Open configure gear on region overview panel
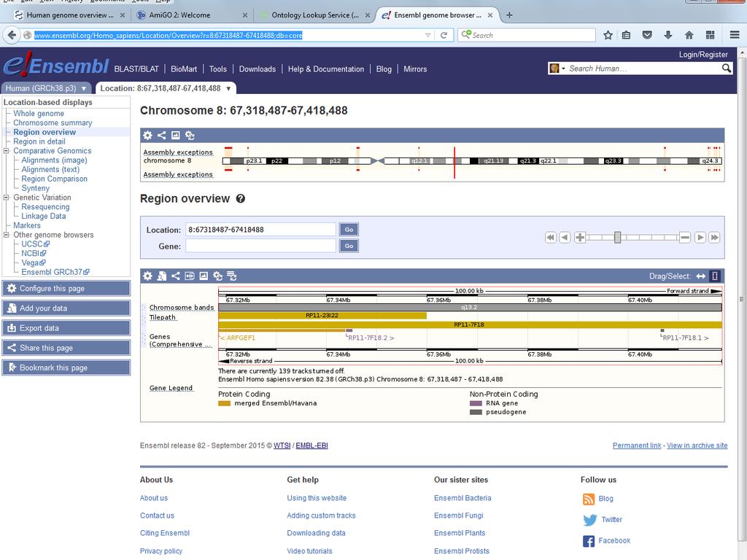The height and width of the screenshot is (560, 747). click(x=147, y=276)
